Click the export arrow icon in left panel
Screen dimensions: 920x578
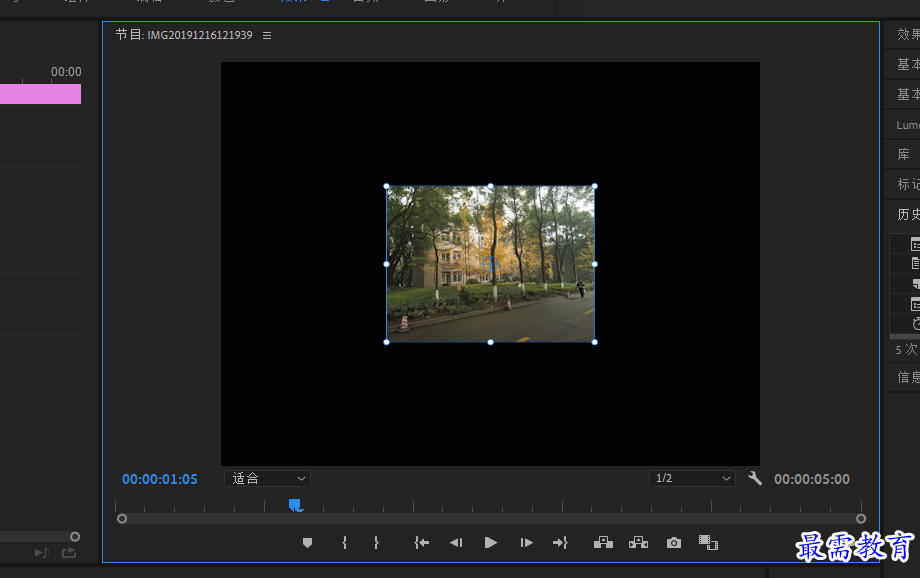pos(69,552)
